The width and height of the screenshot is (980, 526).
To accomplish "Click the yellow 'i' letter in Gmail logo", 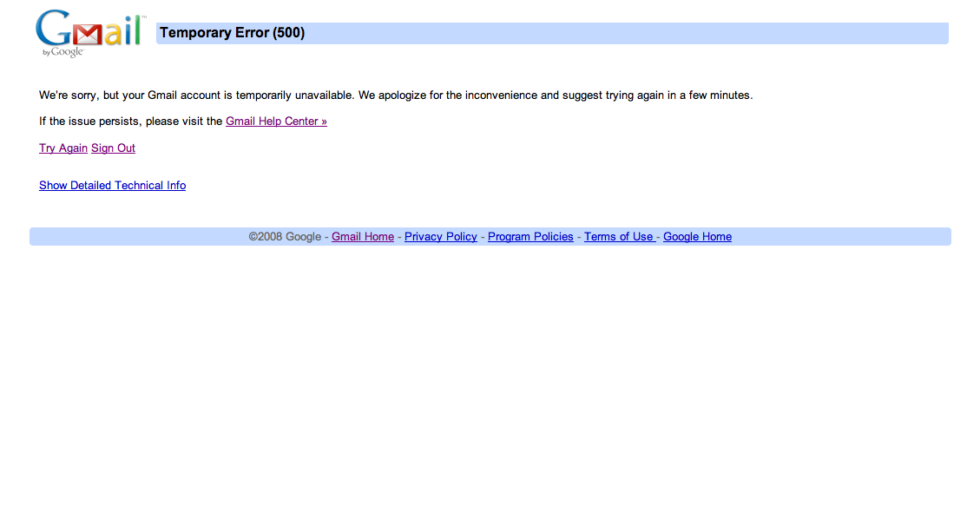I will [x=126, y=33].
